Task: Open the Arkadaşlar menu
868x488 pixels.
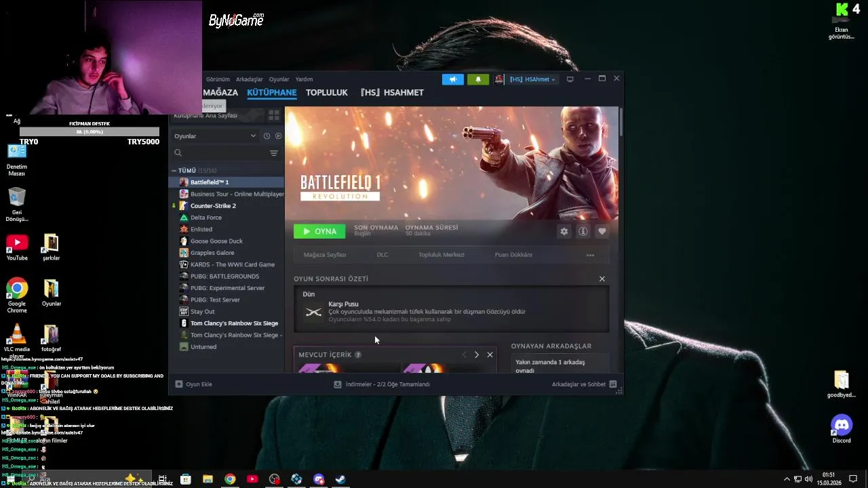Action: (250, 79)
